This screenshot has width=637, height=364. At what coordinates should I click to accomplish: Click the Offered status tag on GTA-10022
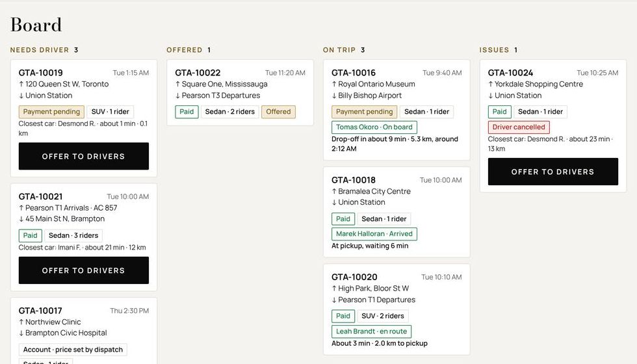[x=278, y=112]
